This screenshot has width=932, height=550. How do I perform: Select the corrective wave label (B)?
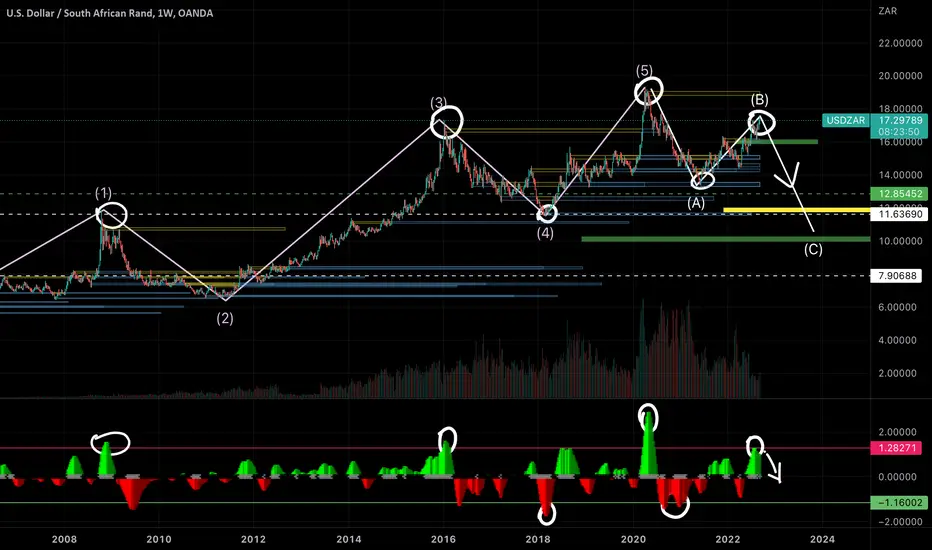point(760,99)
